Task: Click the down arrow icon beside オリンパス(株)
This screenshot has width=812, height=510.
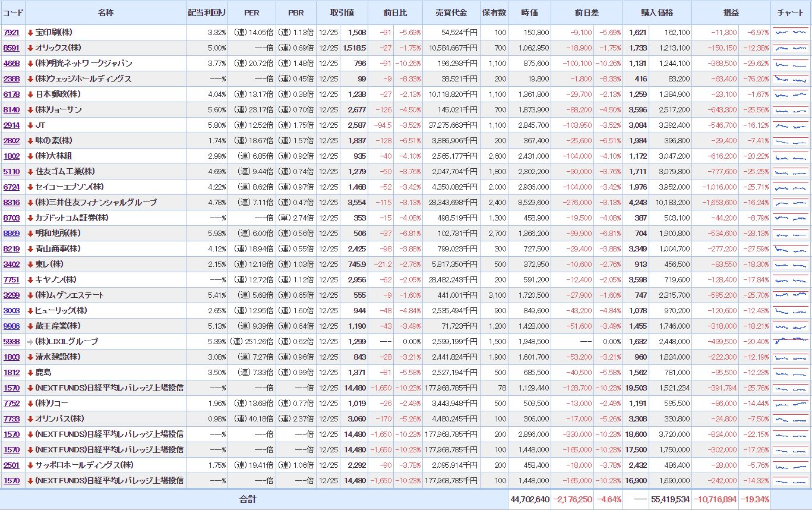Action: [30, 419]
